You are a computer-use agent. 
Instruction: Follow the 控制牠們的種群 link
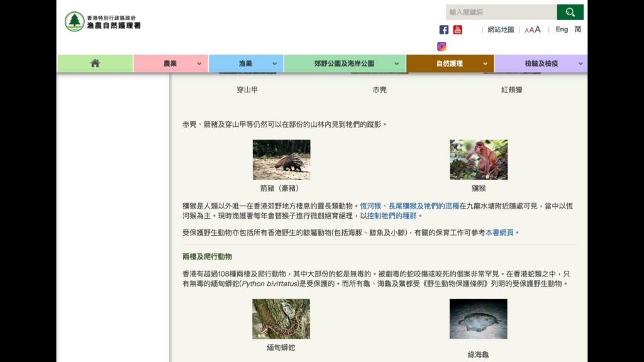(392, 216)
